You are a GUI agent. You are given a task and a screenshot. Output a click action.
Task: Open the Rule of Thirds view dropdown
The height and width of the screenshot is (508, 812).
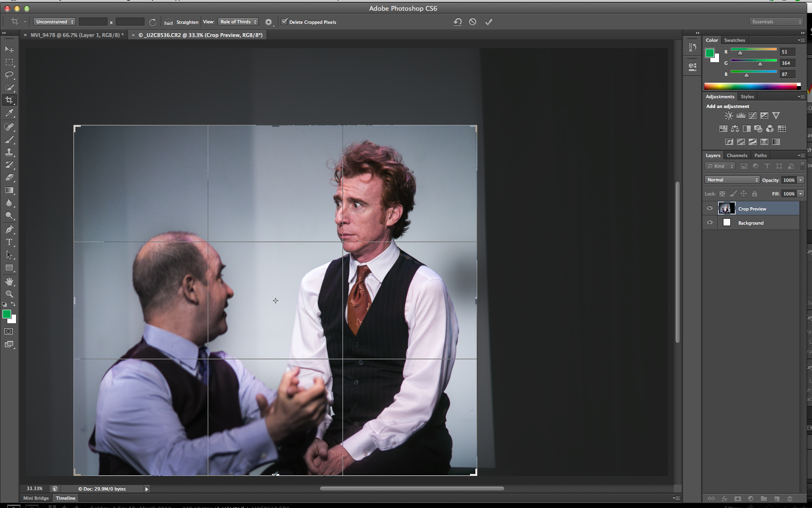tap(238, 22)
